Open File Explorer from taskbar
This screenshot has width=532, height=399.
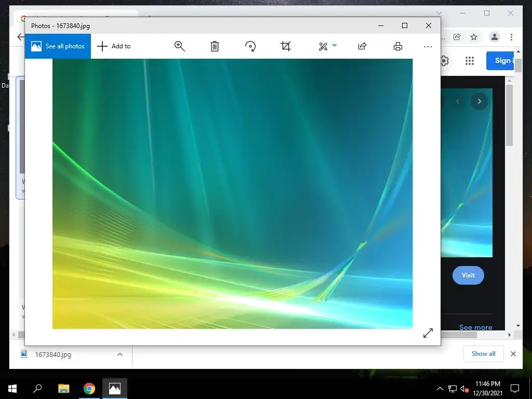pos(63,389)
